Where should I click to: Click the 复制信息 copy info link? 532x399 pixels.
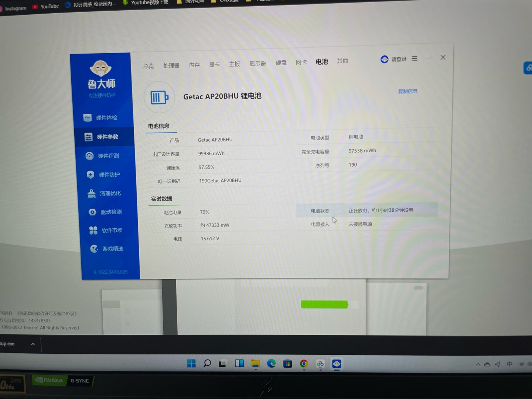(x=408, y=91)
